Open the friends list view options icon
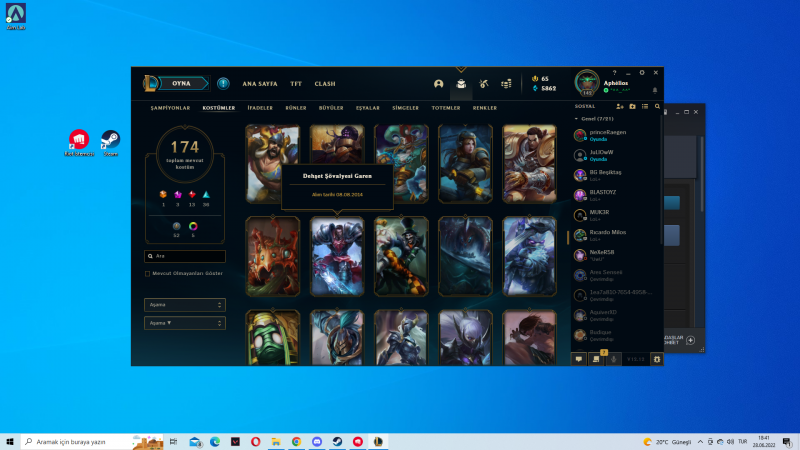 coord(645,107)
